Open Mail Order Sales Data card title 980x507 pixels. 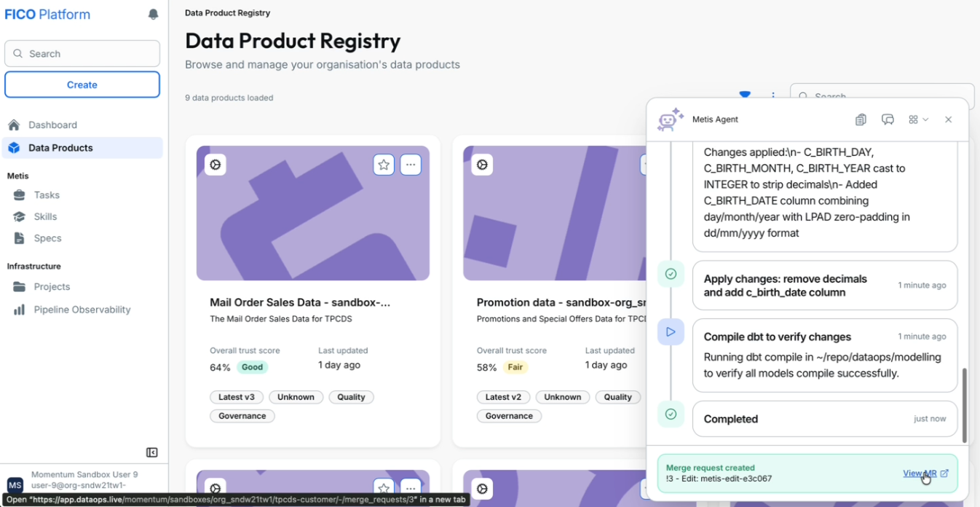pos(300,302)
